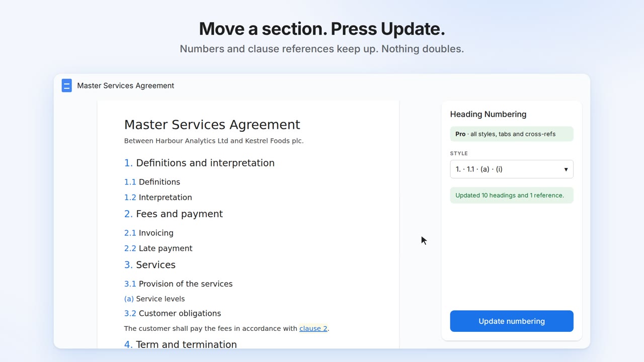Click heading 4. Term and termination
This screenshot has width=644, height=362.
pos(181,344)
